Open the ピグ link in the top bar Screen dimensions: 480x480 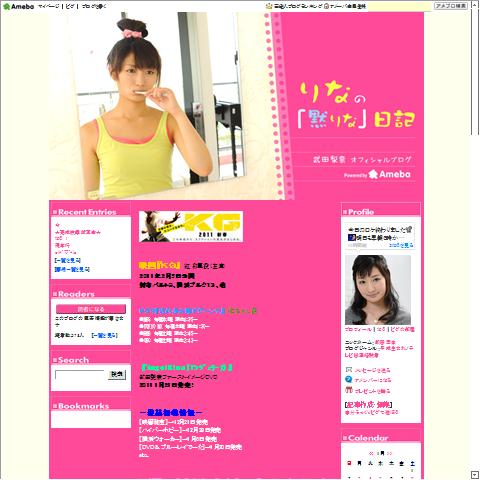pos(70,6)
